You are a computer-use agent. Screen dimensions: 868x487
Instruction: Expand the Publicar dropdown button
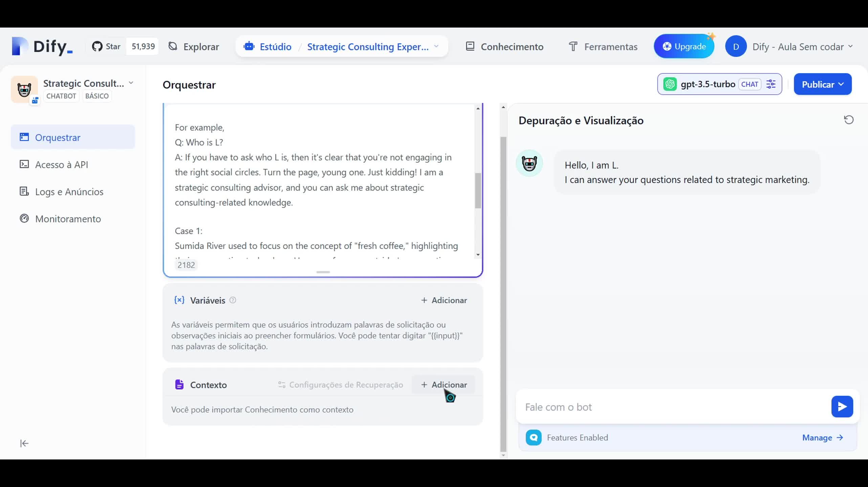pos(822,84)
